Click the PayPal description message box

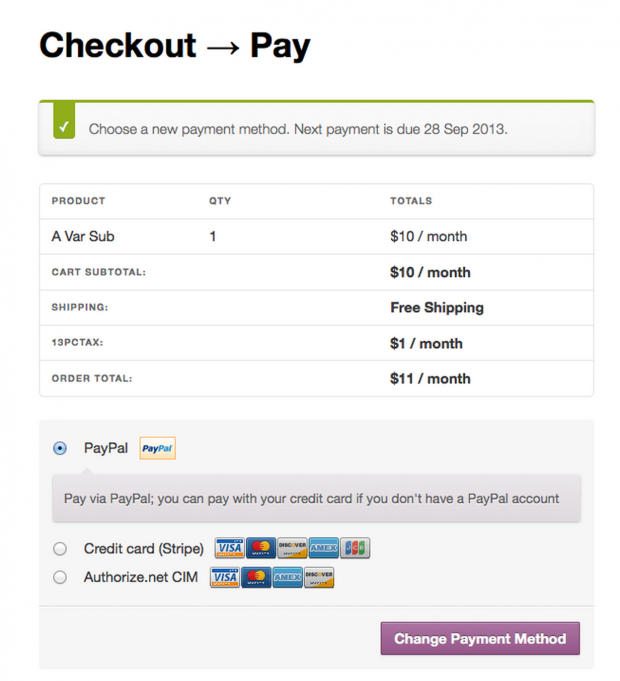(317, 498)
